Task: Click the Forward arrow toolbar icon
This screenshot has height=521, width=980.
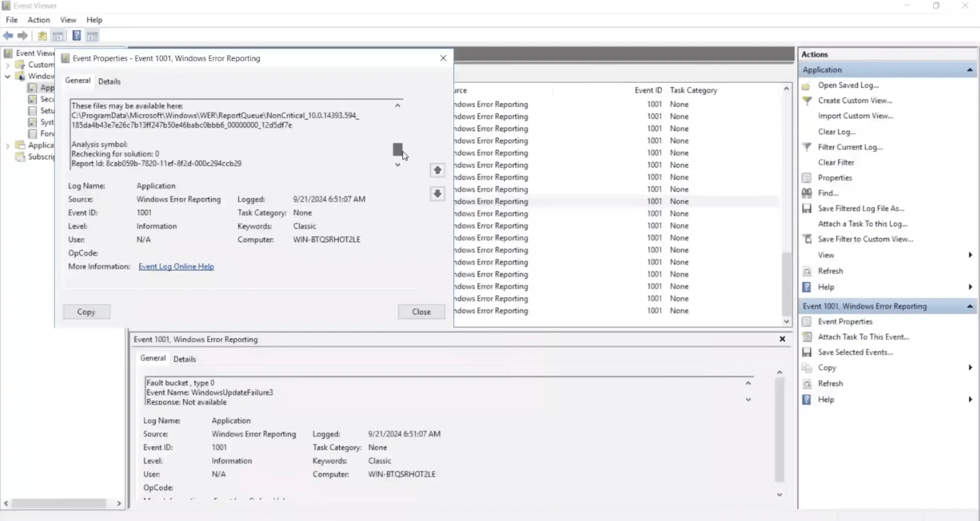Action: click(x=22, y=36)
